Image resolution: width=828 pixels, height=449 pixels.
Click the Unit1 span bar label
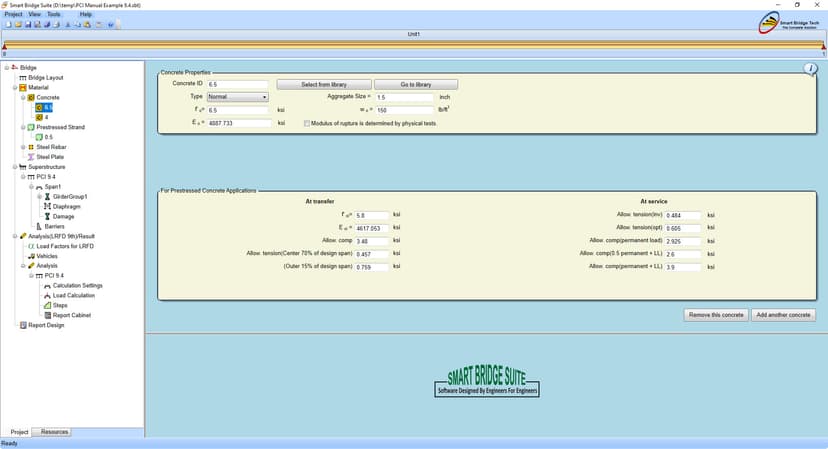pyautogui.click(x=413, y=34)
